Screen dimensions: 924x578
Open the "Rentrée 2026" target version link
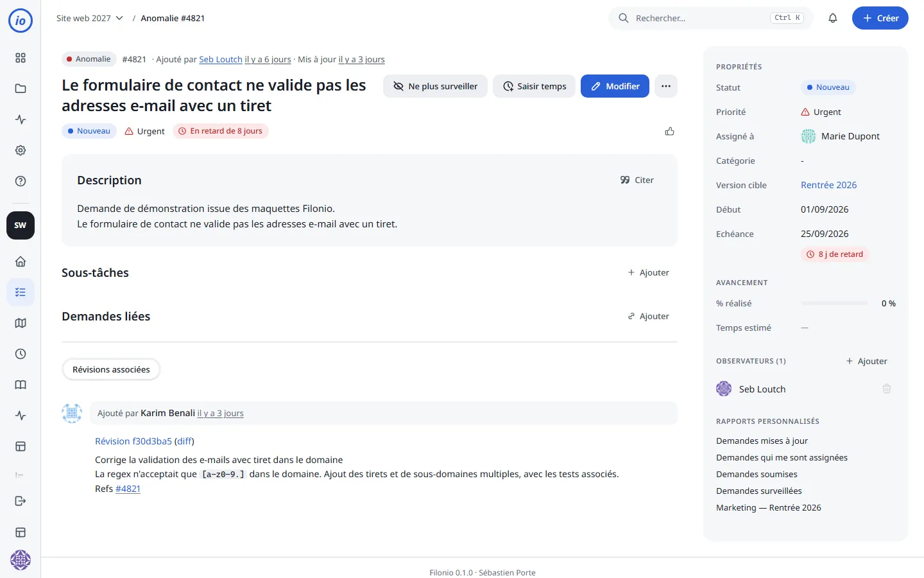pos(828,185)
